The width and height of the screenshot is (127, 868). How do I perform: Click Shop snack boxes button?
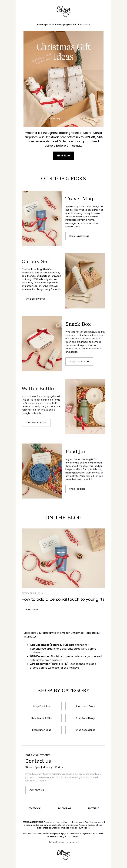click(79, 361)
